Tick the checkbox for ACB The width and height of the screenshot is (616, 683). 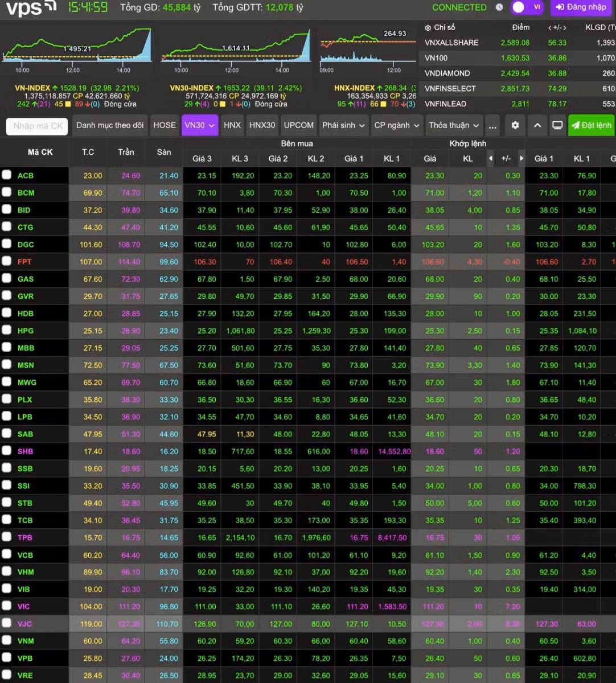6,175
